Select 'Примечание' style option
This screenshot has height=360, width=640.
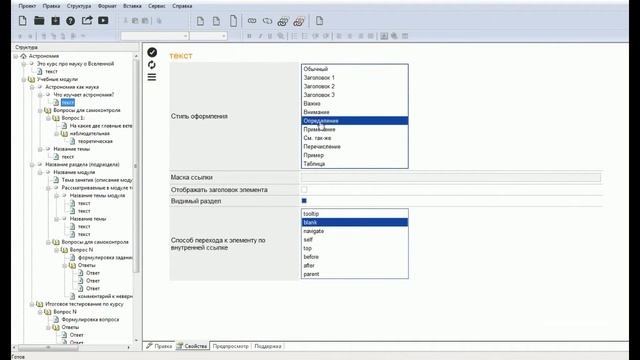coord(355,129)
